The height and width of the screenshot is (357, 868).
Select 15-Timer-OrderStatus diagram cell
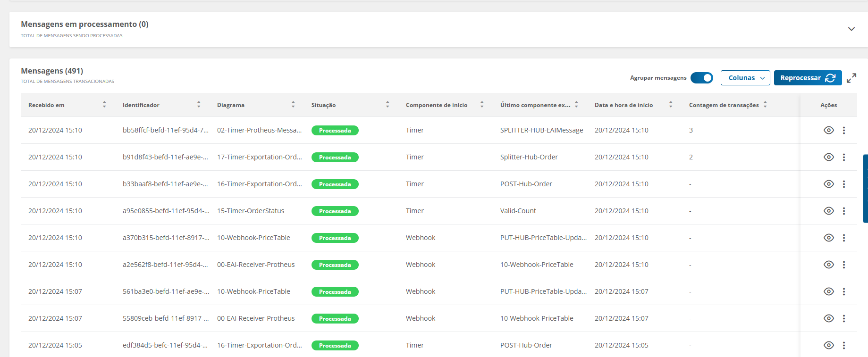click(251, 211)
